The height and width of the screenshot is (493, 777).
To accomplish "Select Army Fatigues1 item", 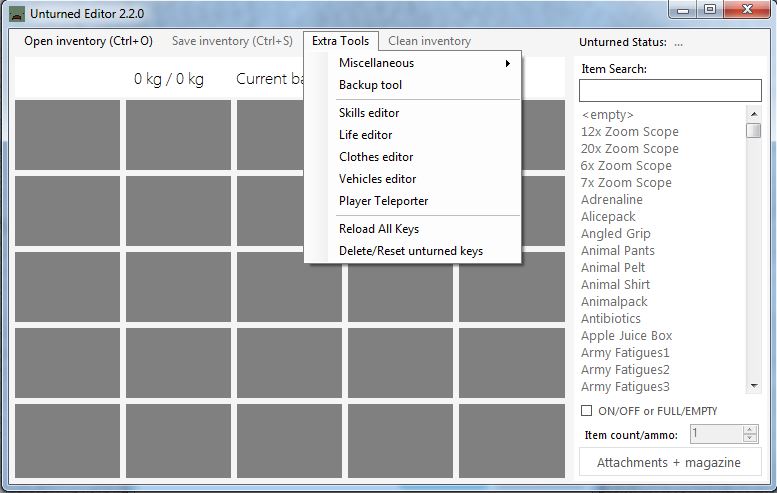I will pyautogui.click(x=625, y=353).
